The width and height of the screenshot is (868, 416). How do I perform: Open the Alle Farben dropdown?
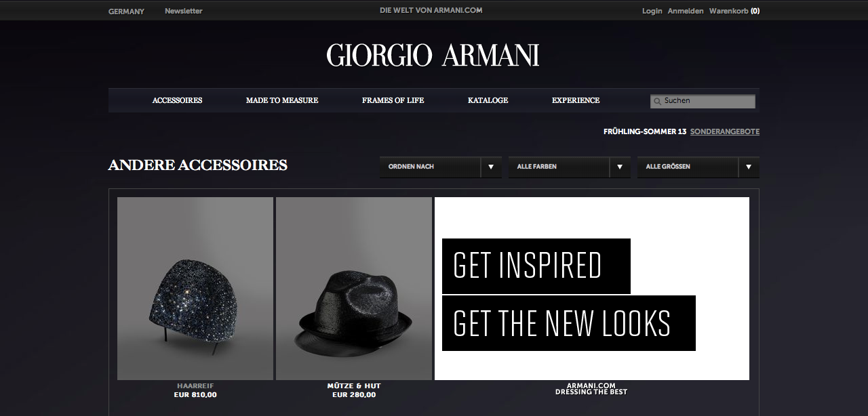(x=569, y=167)
